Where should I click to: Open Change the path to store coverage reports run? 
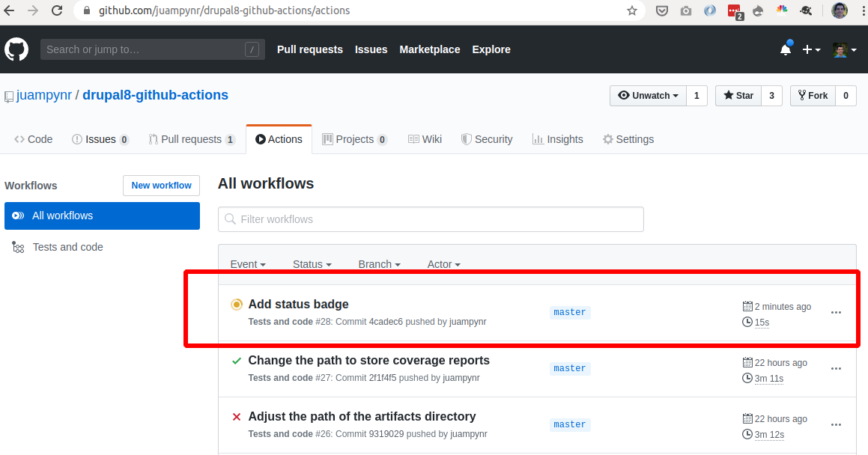pos(368,361)
